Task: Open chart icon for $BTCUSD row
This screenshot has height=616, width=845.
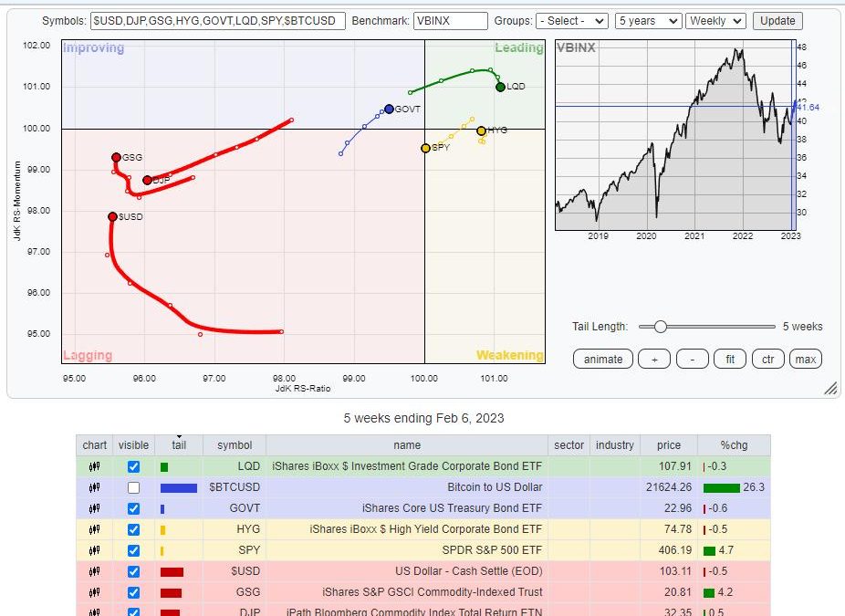Action: [94, 487]
